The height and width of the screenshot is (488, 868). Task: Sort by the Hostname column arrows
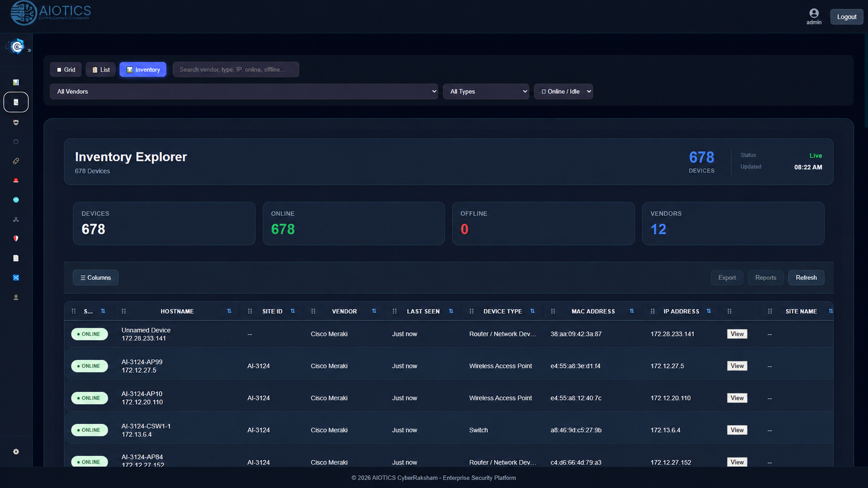(x=229, y=311)
